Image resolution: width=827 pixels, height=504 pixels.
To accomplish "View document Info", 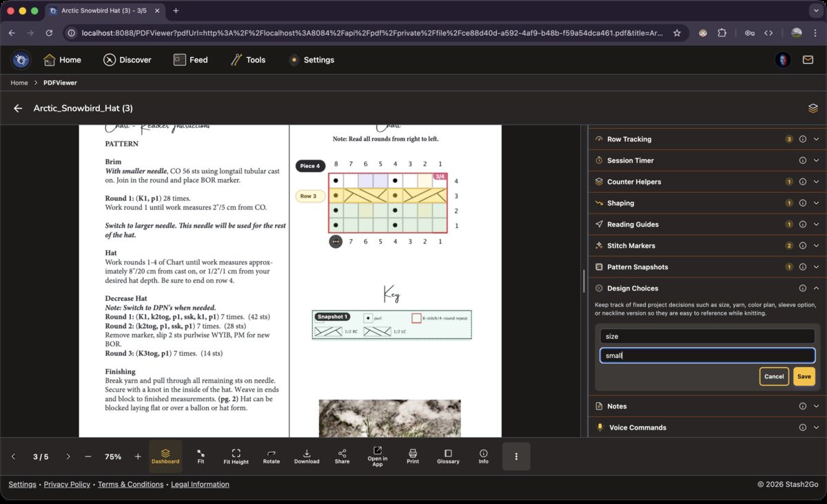I will click(x=483, y=455).
